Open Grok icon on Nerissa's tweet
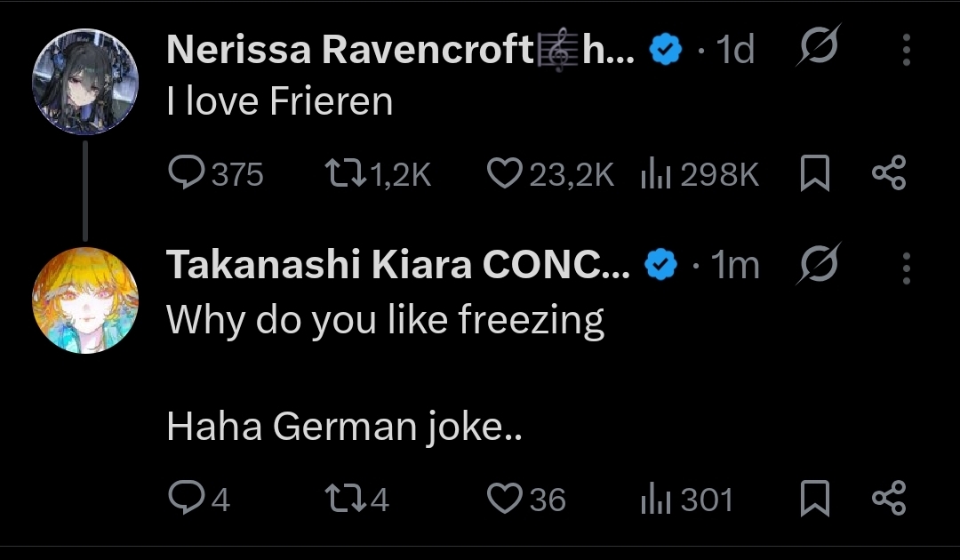This screenshot has width=960, height=560. [x=814, y=51]
